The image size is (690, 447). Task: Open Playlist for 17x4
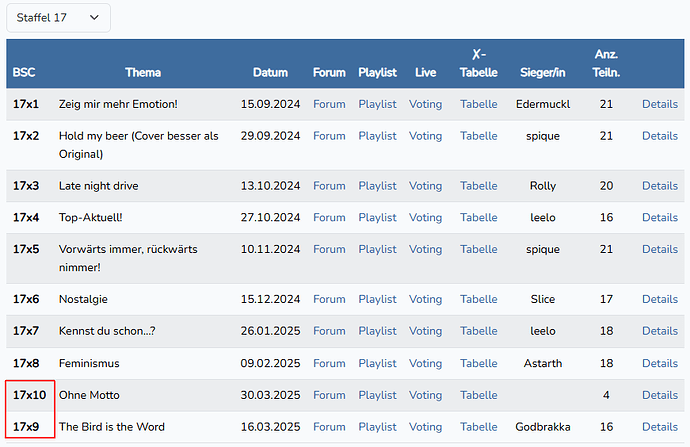coord(377,218)
